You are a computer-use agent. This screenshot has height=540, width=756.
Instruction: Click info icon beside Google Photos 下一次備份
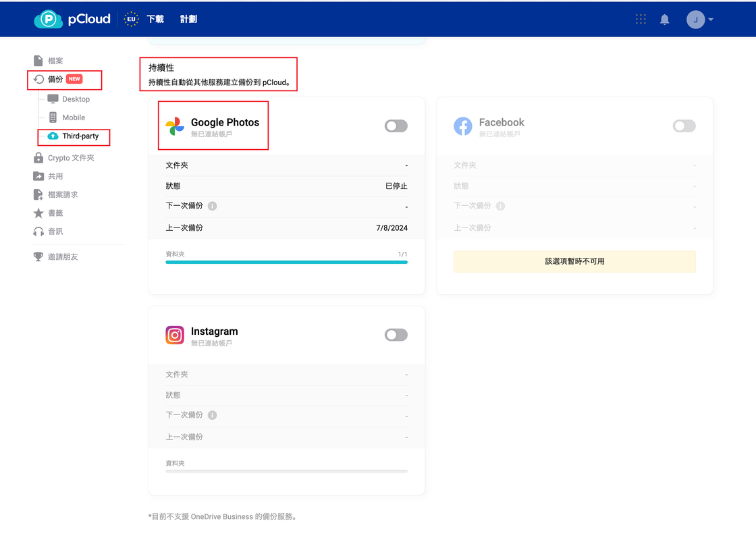pos(212,206)
